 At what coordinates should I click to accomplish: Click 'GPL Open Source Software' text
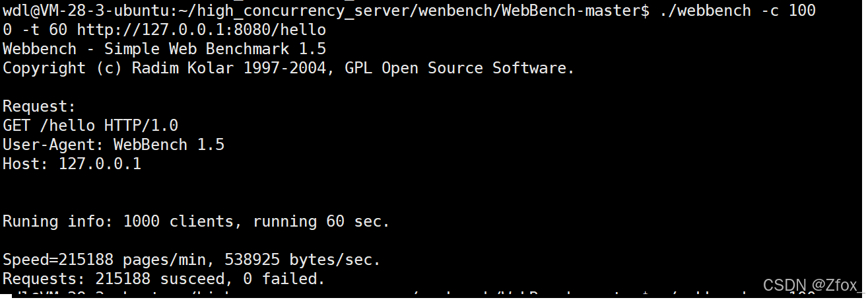coord(459,68)
